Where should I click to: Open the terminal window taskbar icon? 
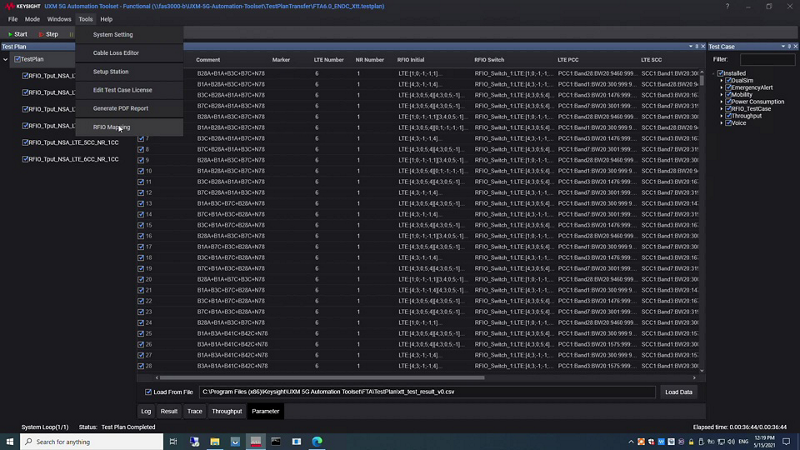coord(276,441)
